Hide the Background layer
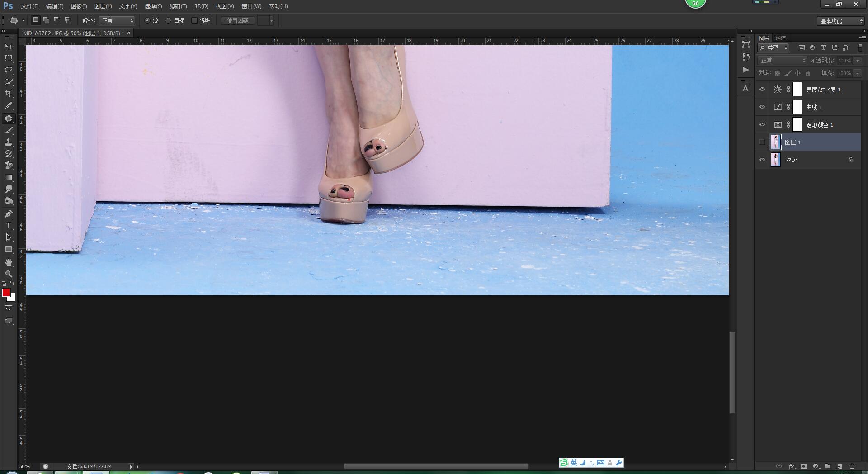Screen dimensions: 868x474 pyautogui.click(x=762, y=160)
